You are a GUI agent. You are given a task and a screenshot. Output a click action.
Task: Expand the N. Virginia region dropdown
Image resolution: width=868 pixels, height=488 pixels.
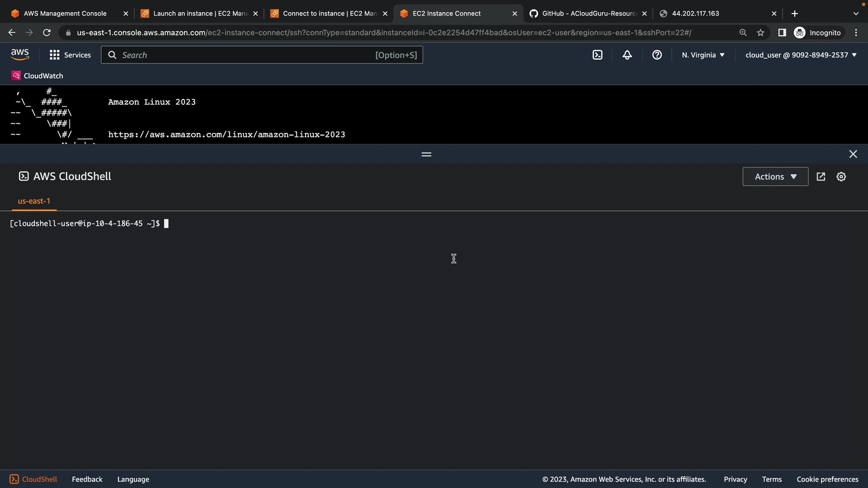(x=703, y=55)
